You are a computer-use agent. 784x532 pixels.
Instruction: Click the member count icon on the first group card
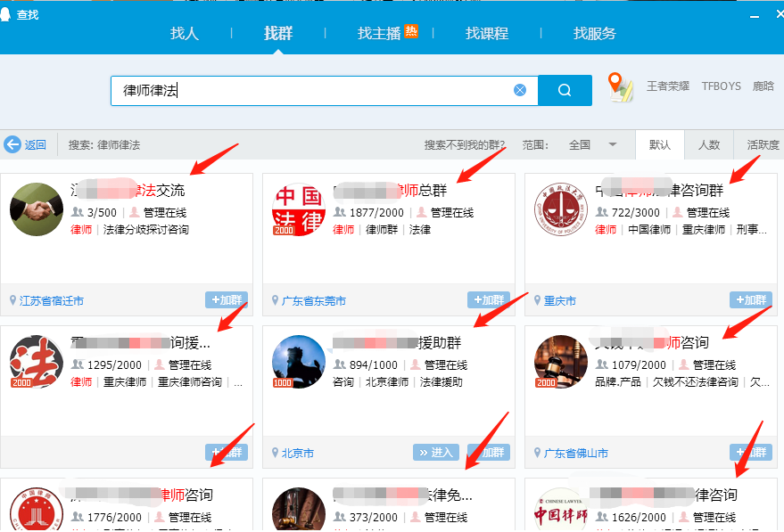coord(78,213)
